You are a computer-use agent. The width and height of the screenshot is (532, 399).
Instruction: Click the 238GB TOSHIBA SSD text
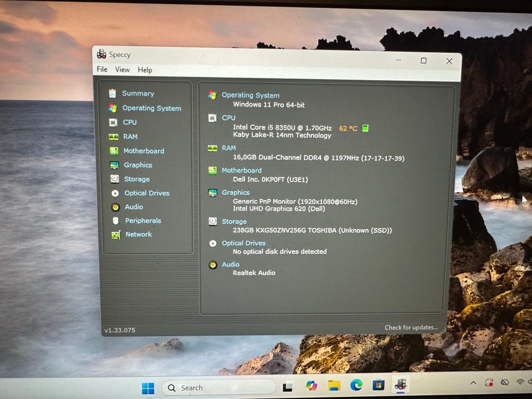point(312,231)
